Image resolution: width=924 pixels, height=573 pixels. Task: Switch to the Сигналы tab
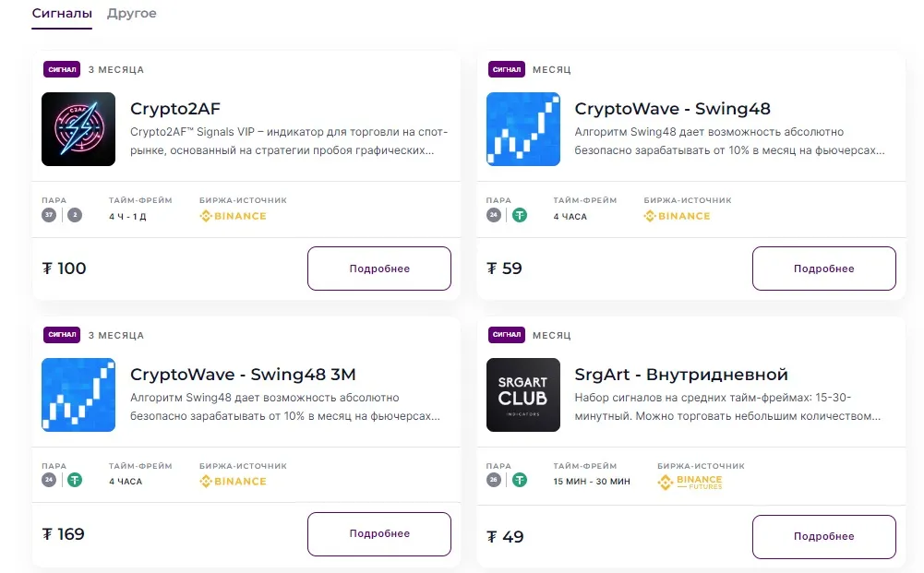click(x=62, y=14)
